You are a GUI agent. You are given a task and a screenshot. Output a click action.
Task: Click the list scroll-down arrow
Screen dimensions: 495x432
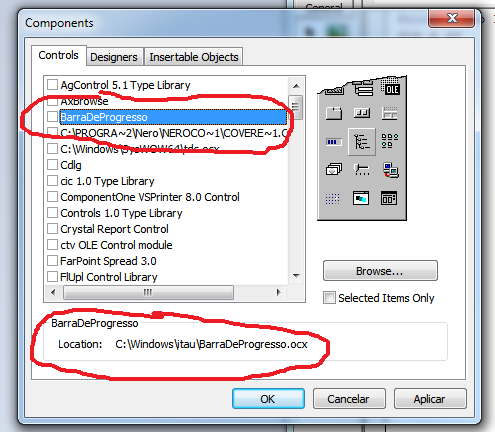[296, 276]
